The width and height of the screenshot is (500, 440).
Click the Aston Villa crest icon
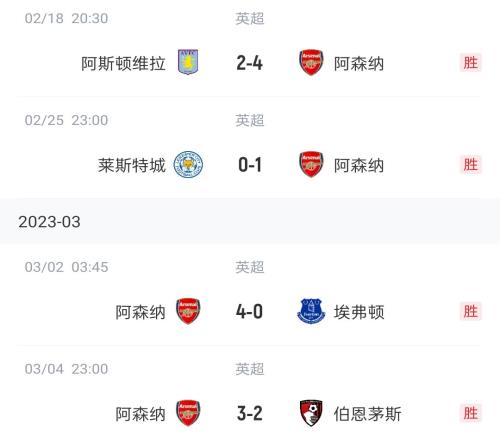188,62
